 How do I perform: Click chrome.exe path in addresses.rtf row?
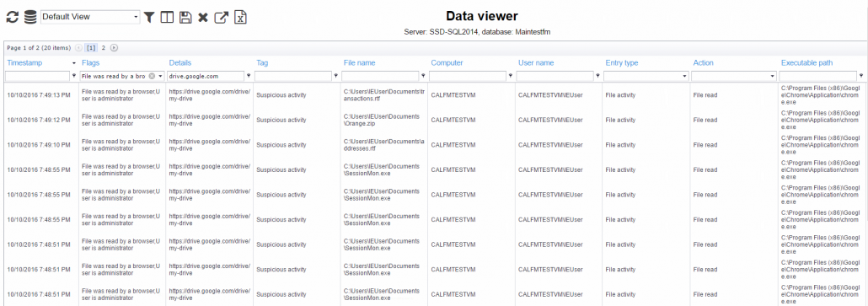coord(821,145)
